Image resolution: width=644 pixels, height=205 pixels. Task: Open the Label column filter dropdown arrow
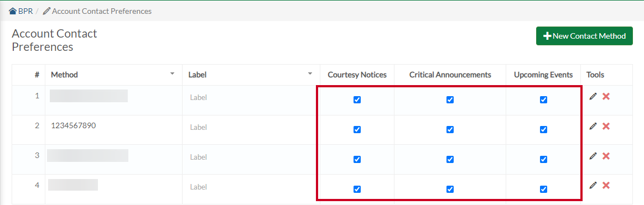click(310, 74)
